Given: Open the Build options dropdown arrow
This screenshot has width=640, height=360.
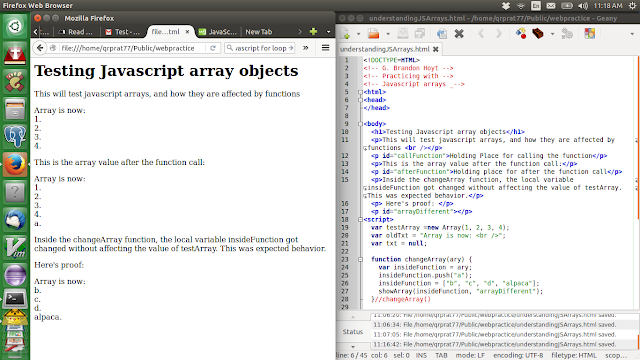Looking at the screenshot, I should click(552, 34).
